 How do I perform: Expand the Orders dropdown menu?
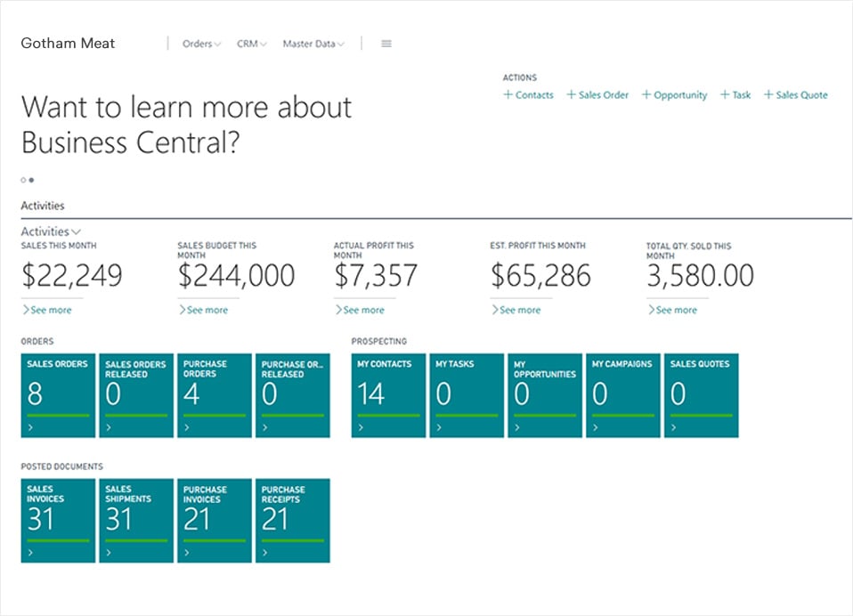coord(201,44)
